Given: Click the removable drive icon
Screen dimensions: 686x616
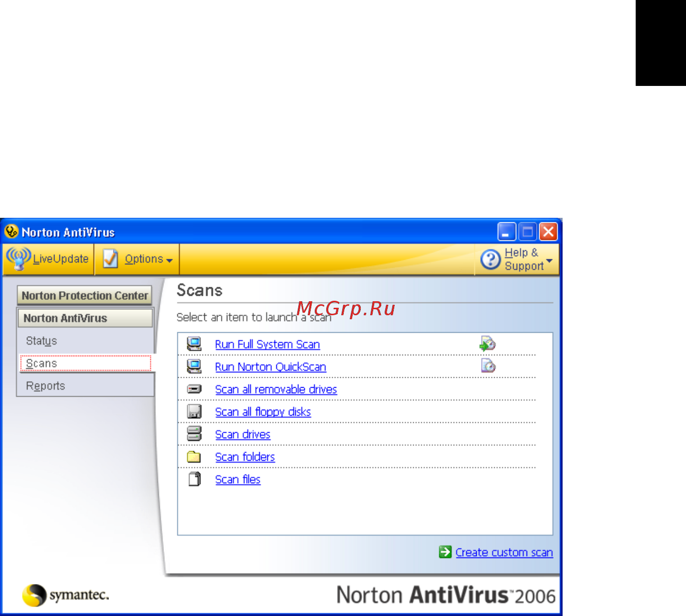Looking at the screenshot, I should [x=194, y=389].
